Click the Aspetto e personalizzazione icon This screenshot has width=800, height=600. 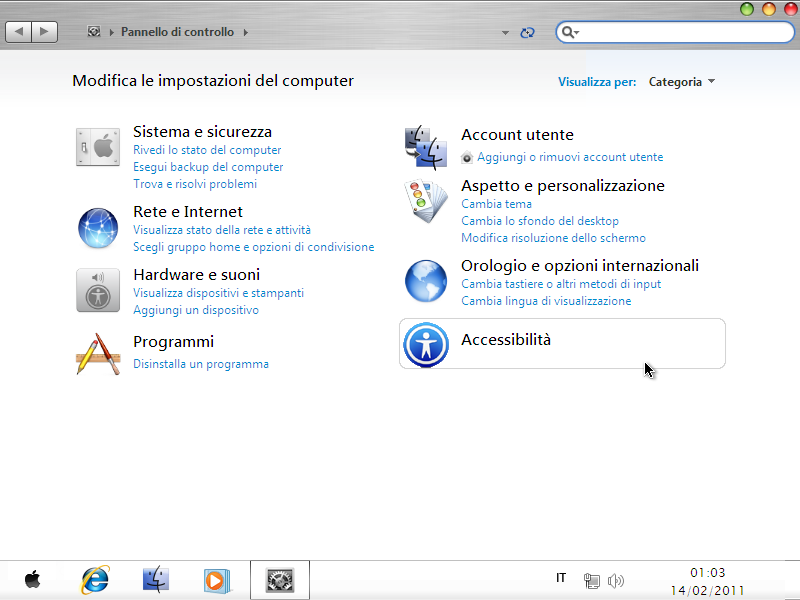(x=426, y=201)
